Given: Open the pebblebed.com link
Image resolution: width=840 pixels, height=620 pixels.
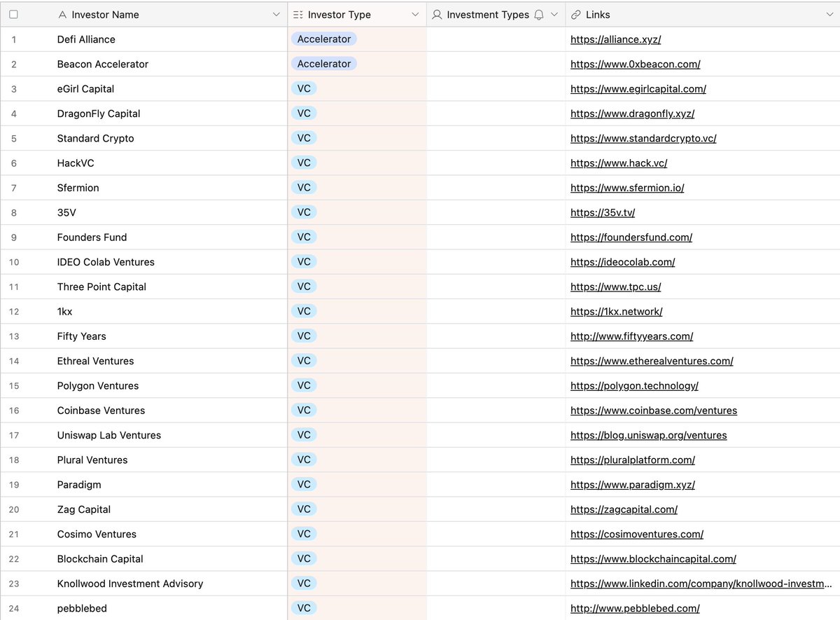Looking at the screenshot, I should (635, 609).
